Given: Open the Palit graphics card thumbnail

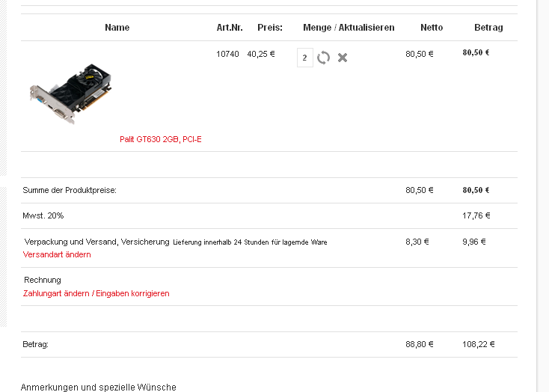Looking at the screenshot, I should click(71, 94).
